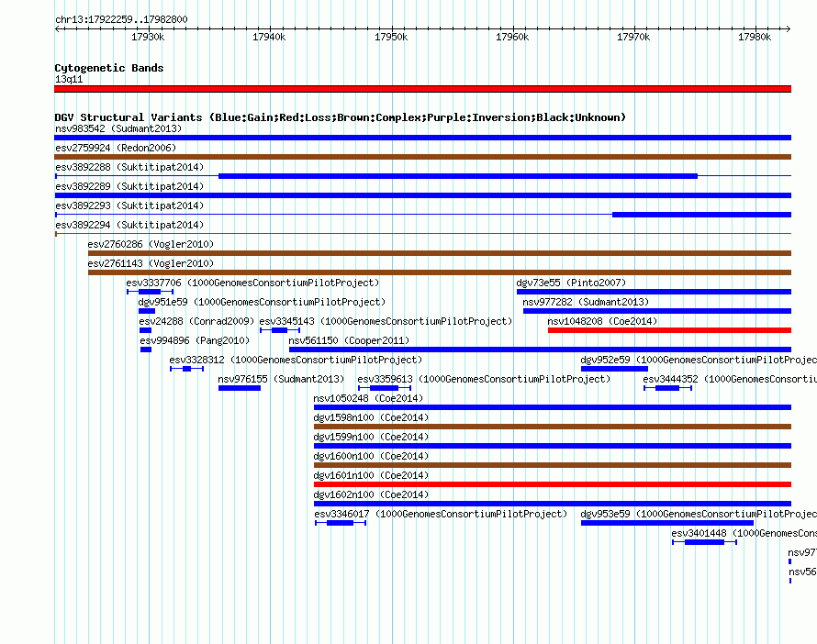Viewport: 817px width, 644px height.
Task: Click the esv2760286 (Vogler2010) label
Action: point(151,244)
